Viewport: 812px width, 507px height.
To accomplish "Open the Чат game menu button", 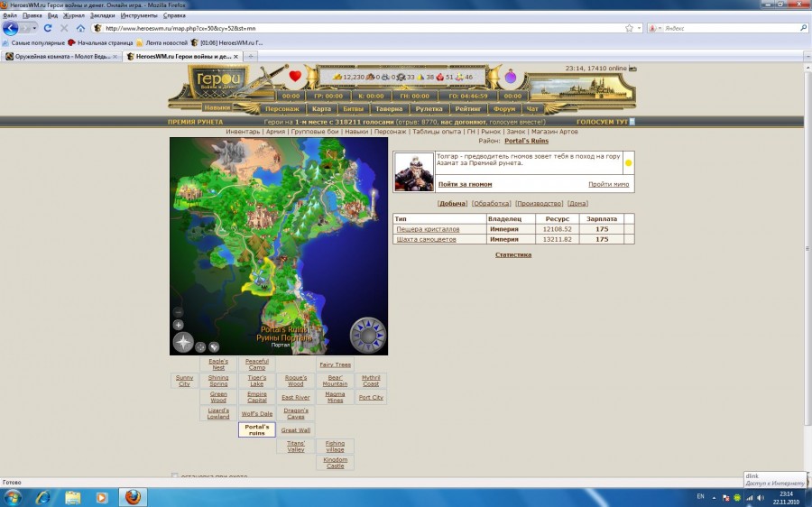I will pyautogui.click(x=531, y=109).
